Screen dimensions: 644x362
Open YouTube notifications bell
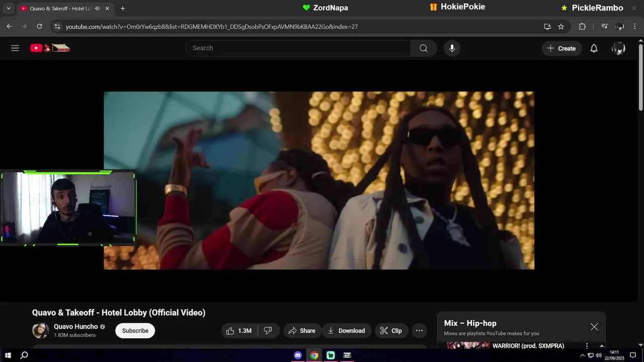(594, 48)
